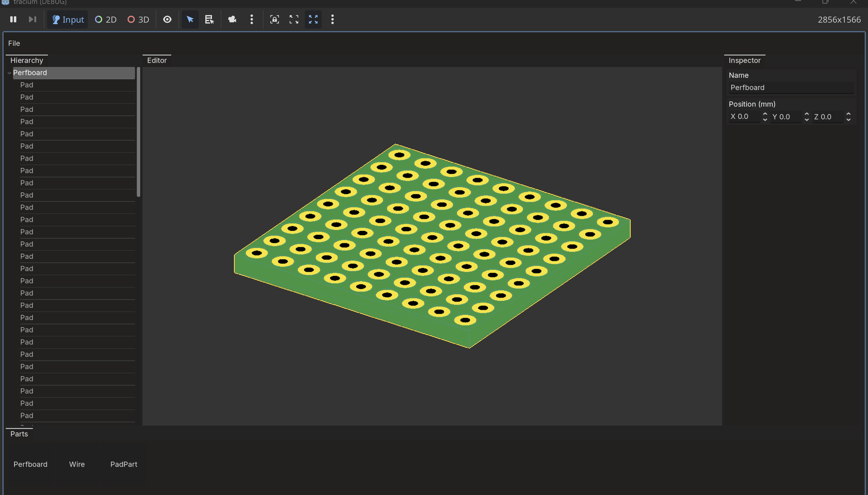The image size is (868, 495).
Task: Enable 3D node selection mode
Action: coord(138,19)
